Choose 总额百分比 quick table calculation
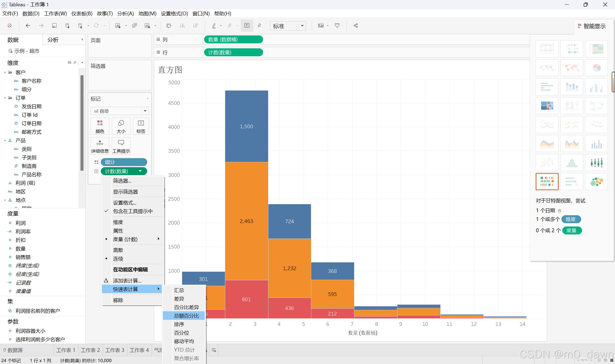615x364 pixels. [186, 316]
